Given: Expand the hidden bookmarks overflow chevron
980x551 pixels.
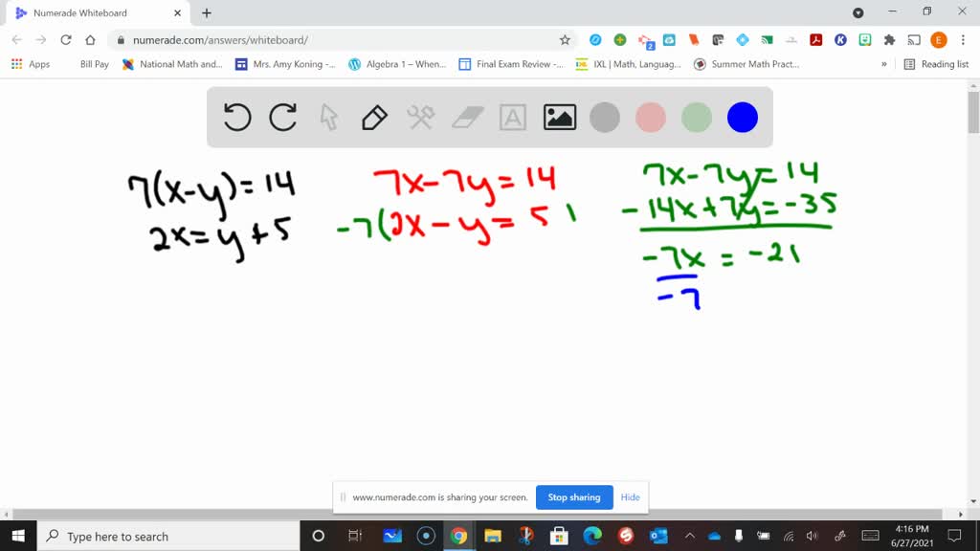Looking at the screenshot, I should (884, 64).
